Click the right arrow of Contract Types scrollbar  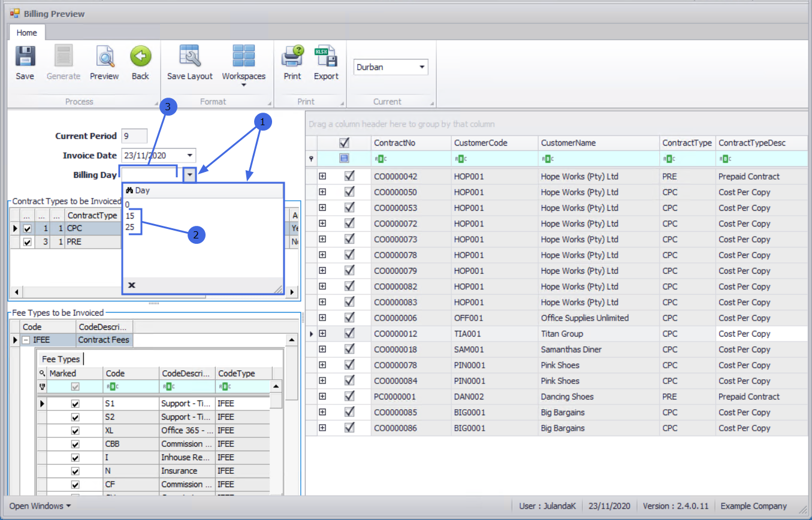click(292, 292)
